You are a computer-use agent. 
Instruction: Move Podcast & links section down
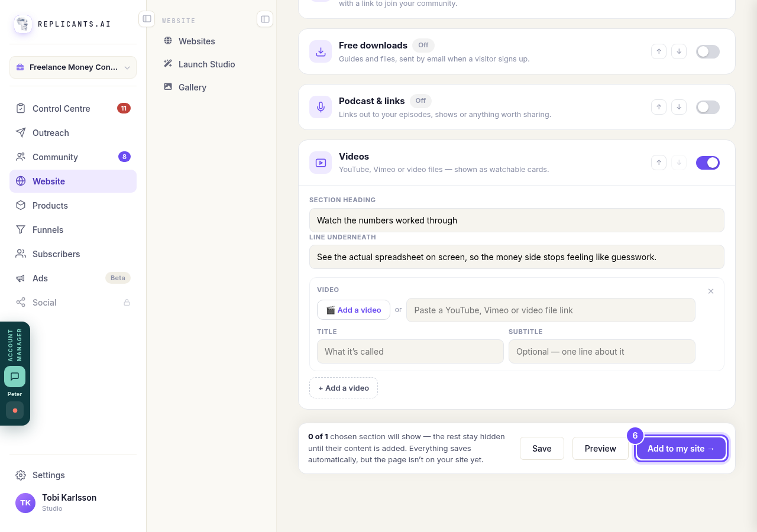coord(679,107)
